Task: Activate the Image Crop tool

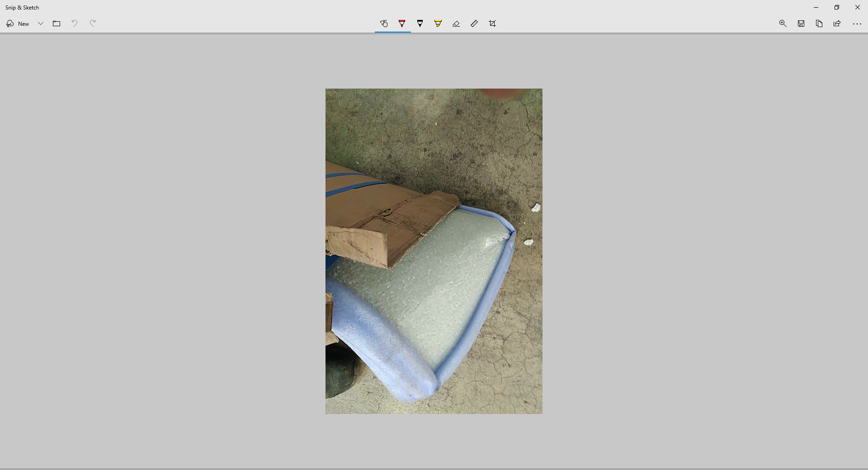Action: [x=492, y=23]
